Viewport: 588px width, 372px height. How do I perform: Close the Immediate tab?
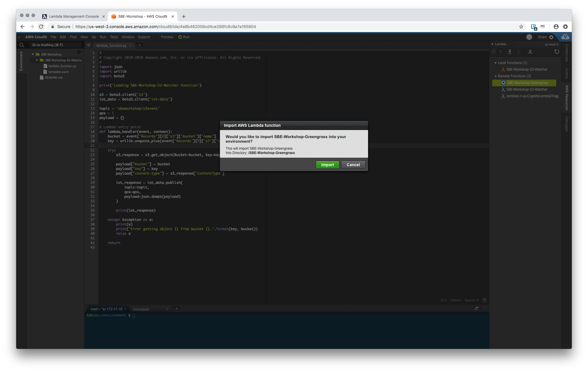167,309
